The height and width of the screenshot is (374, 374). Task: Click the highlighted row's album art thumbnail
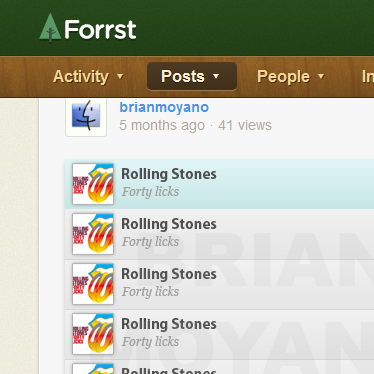(x=93, y=184)
